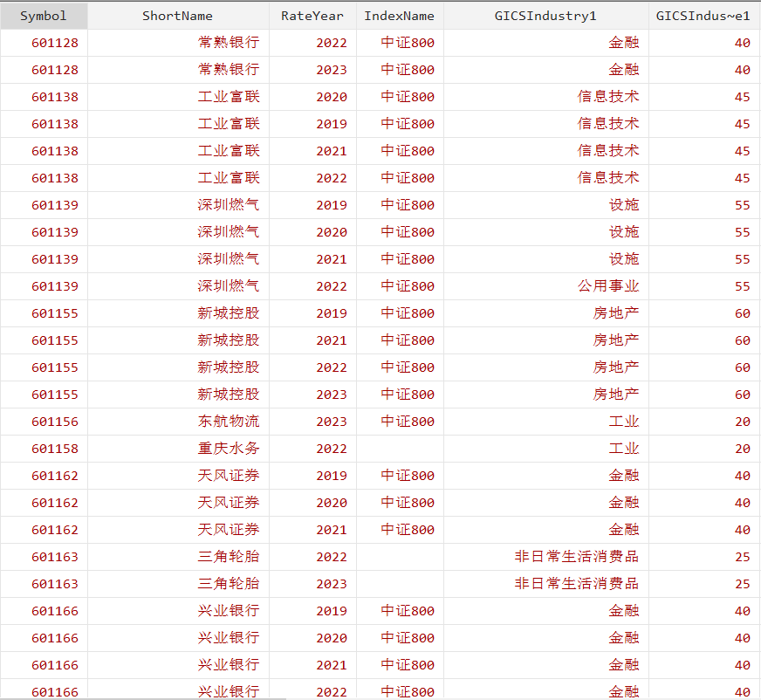761x700 pixels.
Task: Click 常熟银行 ShortName cell in 2022 row
Action: coord(178,43)
